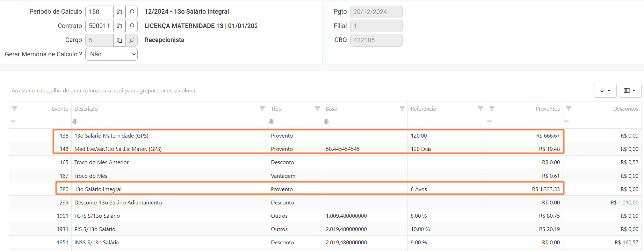Screen dimensions: 644x251
Task: Filter the Base column via funnel icon
Action: [402, 109]
